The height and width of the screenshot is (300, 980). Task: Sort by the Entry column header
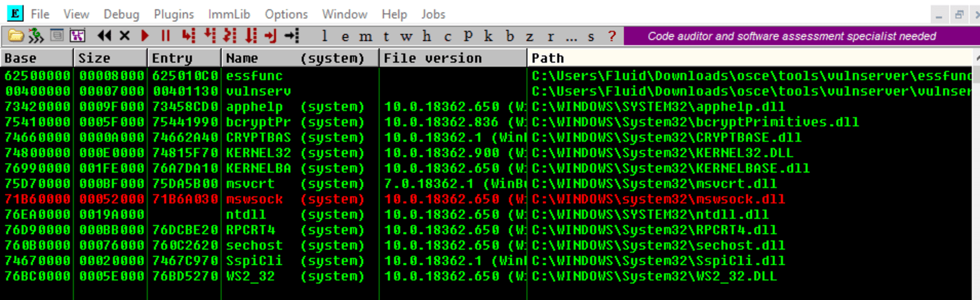[x=184, y=58]
